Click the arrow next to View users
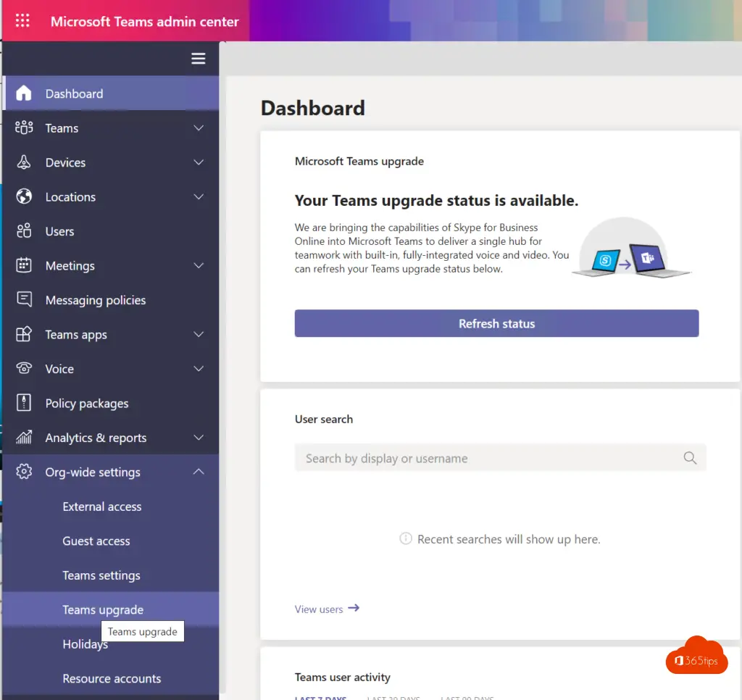The image size is (742, 700). point(354,608)
